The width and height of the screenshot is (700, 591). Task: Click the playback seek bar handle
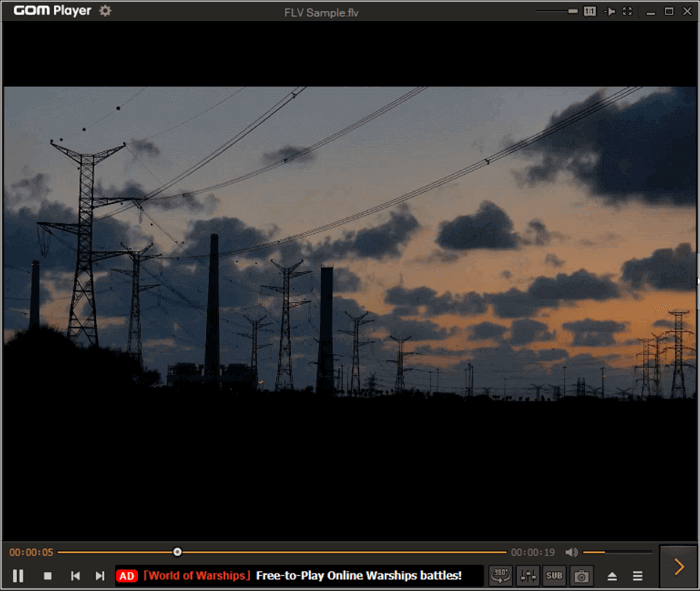click(x=177, y=552)
